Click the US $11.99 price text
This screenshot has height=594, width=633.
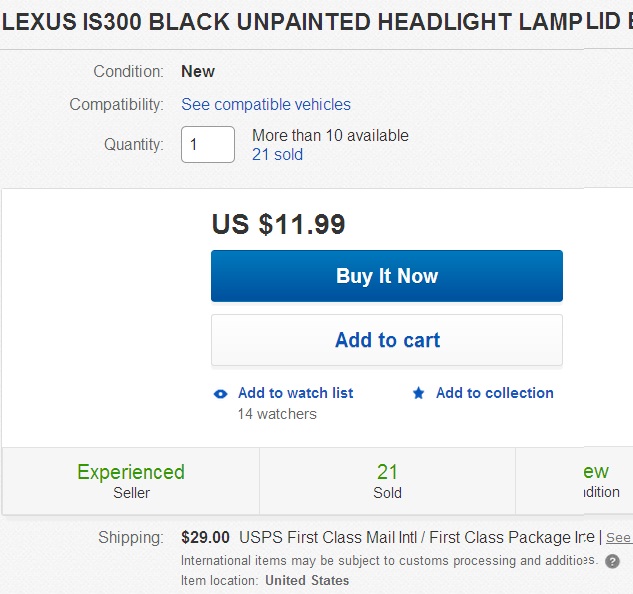pos(278,224)
